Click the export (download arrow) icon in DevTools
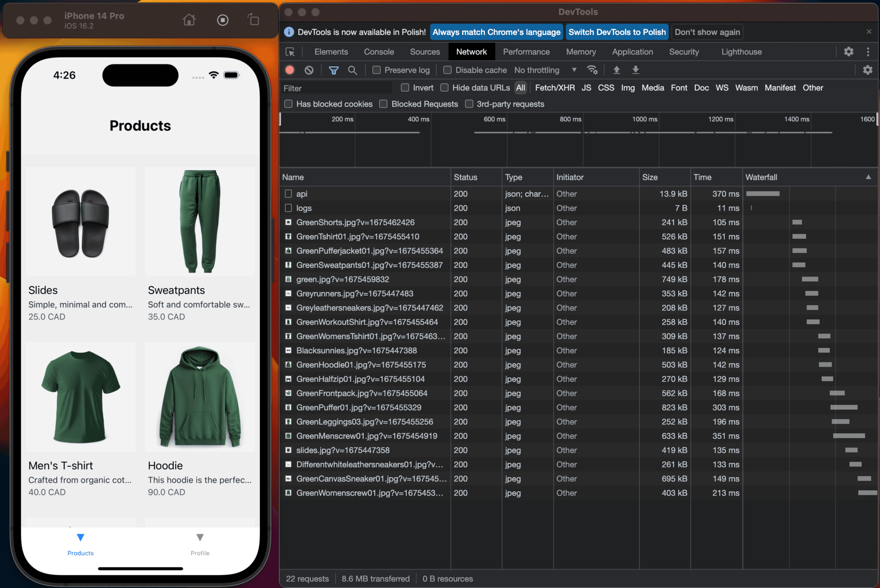The width and height of the screenshot is (880, 588). coord(636,70)
